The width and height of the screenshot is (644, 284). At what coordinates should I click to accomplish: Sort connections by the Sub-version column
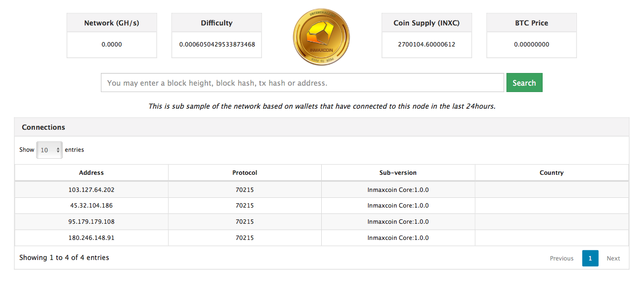pos(398,172)
